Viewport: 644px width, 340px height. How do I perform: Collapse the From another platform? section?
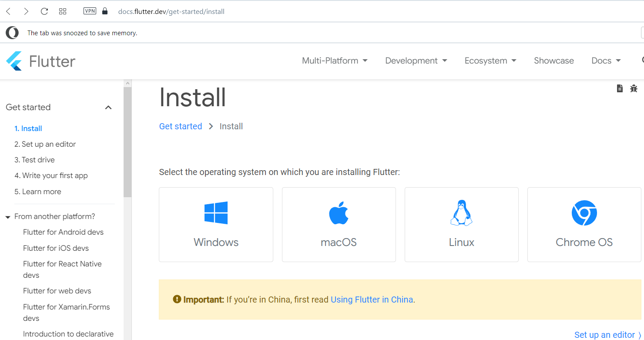pos(8,217)
